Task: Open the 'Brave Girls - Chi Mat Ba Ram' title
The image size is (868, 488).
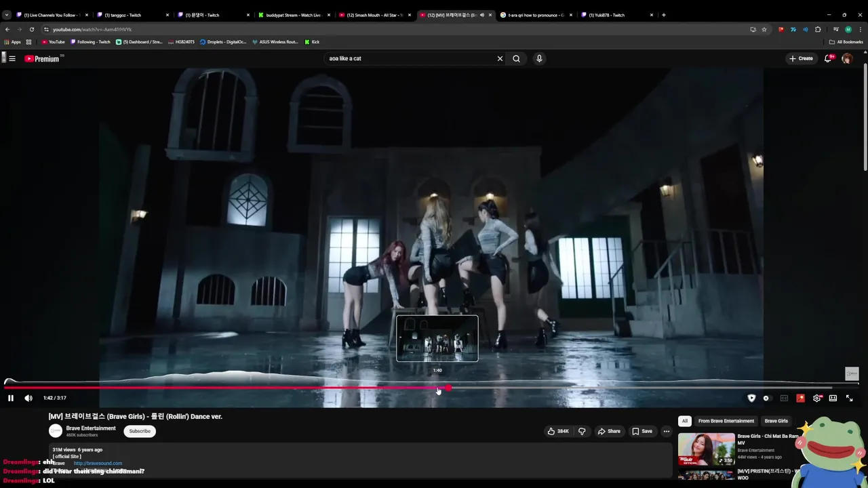Action: coord(768,439)
